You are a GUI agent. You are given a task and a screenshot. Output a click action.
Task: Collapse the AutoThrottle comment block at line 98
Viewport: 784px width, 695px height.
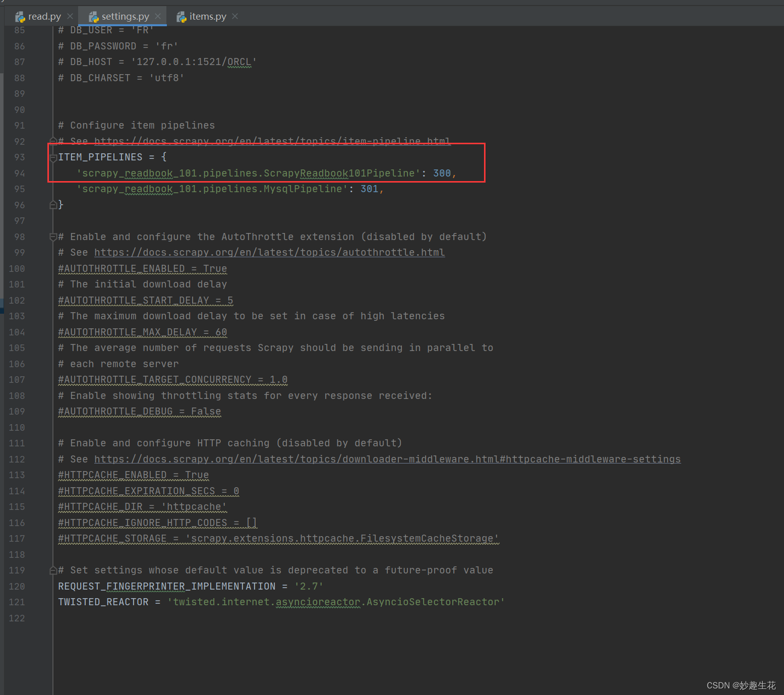[53, 237]
